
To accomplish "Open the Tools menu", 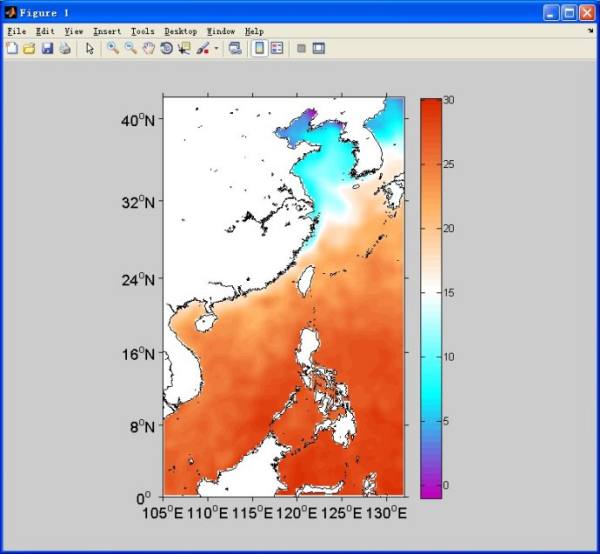I will (x=143, y=32).
